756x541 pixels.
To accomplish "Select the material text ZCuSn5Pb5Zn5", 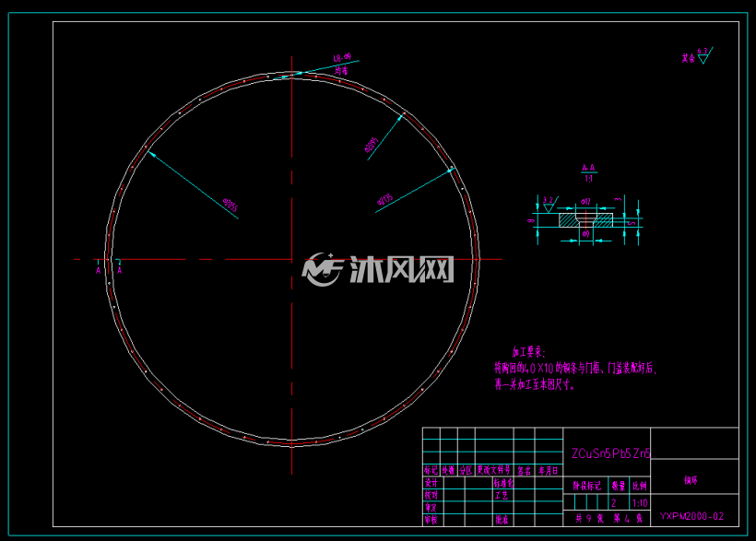I will (x=611, y=453).
